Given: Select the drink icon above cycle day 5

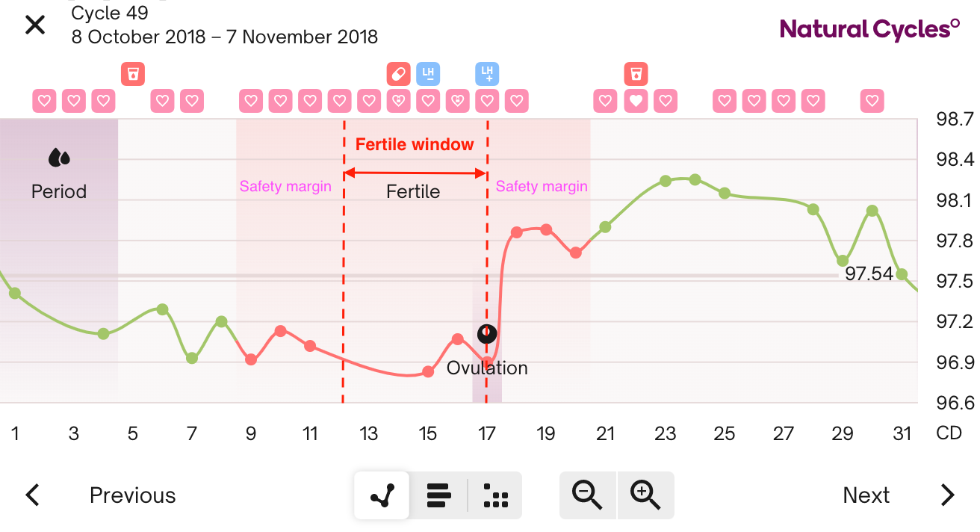Looking at the screenshot, I should [132, 74].
